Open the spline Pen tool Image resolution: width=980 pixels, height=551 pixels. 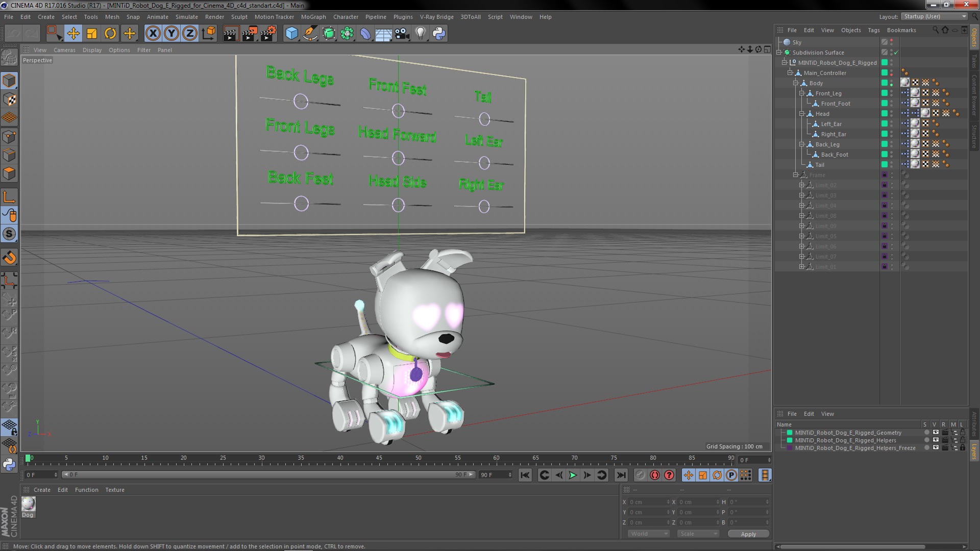click(310, 34)
